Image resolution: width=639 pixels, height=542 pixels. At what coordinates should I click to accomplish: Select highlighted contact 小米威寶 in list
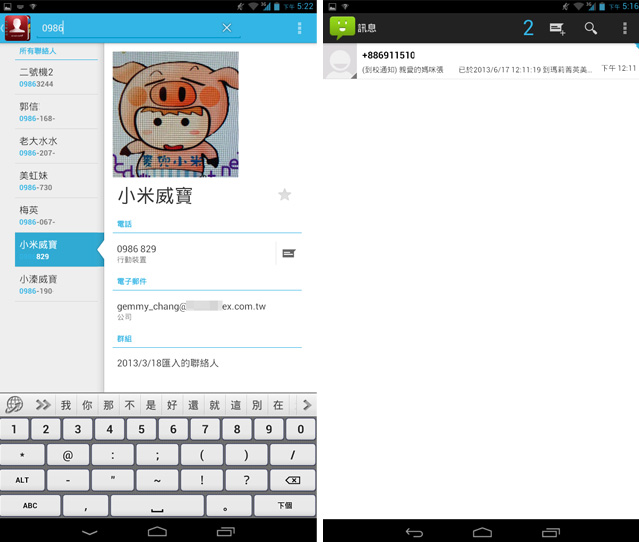[59, 250]
